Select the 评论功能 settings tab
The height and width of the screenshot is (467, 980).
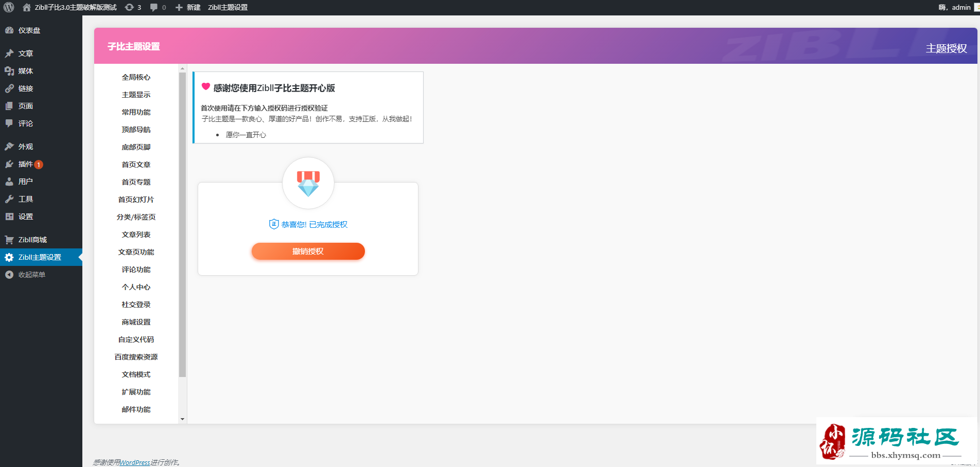(136, 270)
